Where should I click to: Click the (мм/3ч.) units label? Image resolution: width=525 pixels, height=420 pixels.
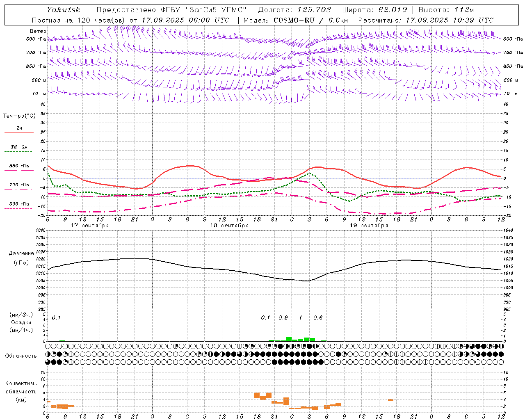coord(21,315)
